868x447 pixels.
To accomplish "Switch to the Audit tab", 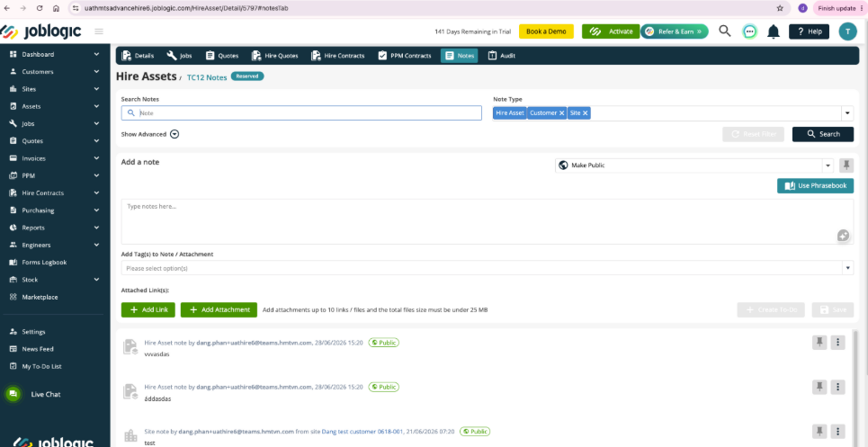I will click(x=502, y=56).
